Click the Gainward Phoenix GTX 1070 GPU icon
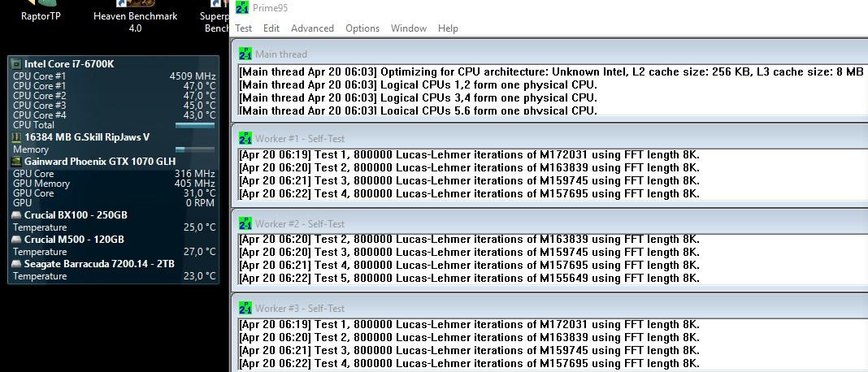Screen dimensions: 868x372 16,162
